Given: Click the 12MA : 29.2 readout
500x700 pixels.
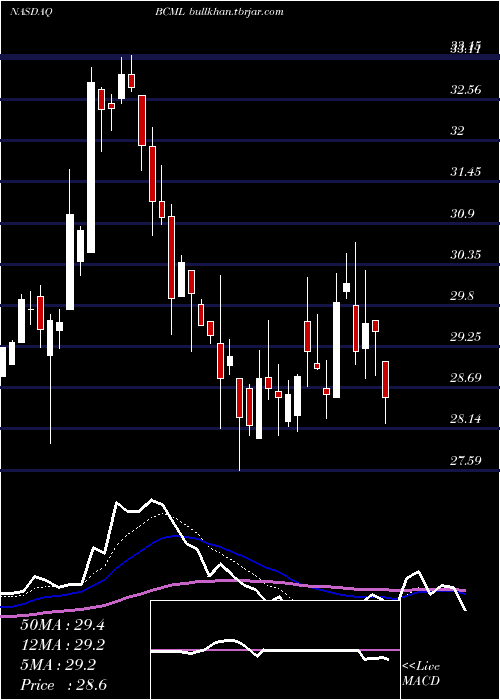Looking at the screenshot, I should point(62,645).
